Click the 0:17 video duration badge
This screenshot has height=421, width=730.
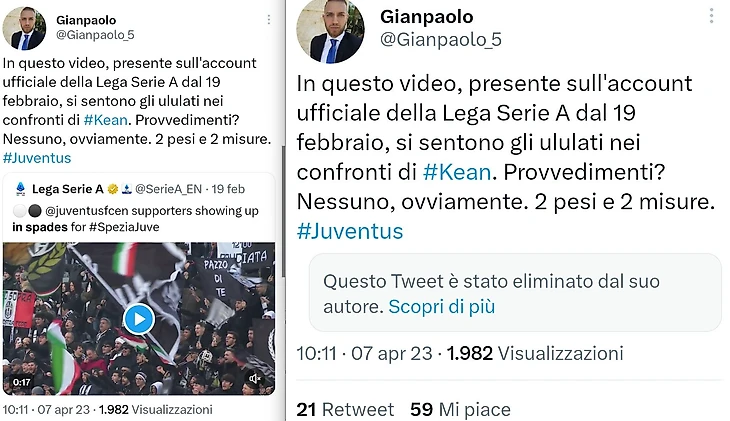(x=21, y=382)
